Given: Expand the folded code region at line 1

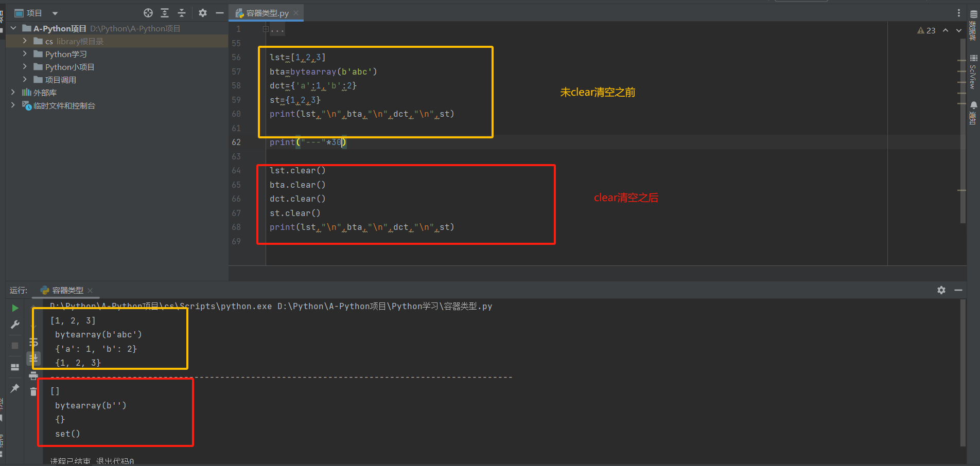Looking at the screenshot, I should [266, 29].
